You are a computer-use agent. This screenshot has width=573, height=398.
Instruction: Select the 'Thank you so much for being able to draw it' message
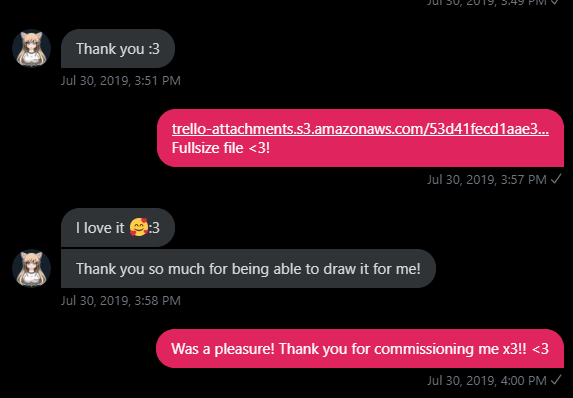click(x=248, y=269)
